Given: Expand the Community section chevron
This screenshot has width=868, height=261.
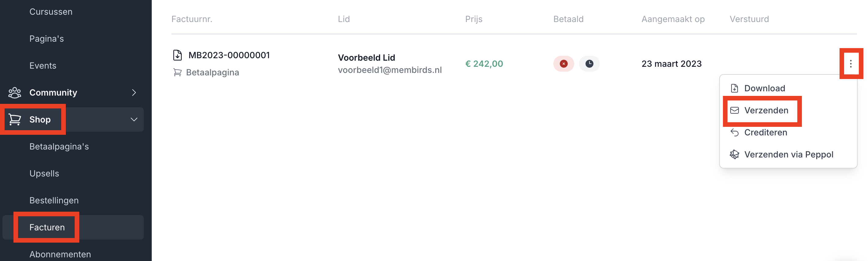Looking at the screenshot, I should 134,93.
